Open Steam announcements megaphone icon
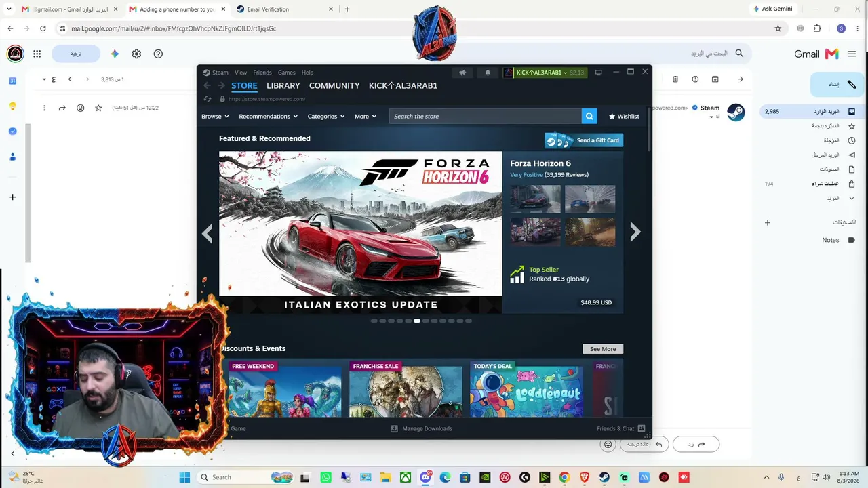Viewport: 868px width, 488px height. (x=462, y=73)
